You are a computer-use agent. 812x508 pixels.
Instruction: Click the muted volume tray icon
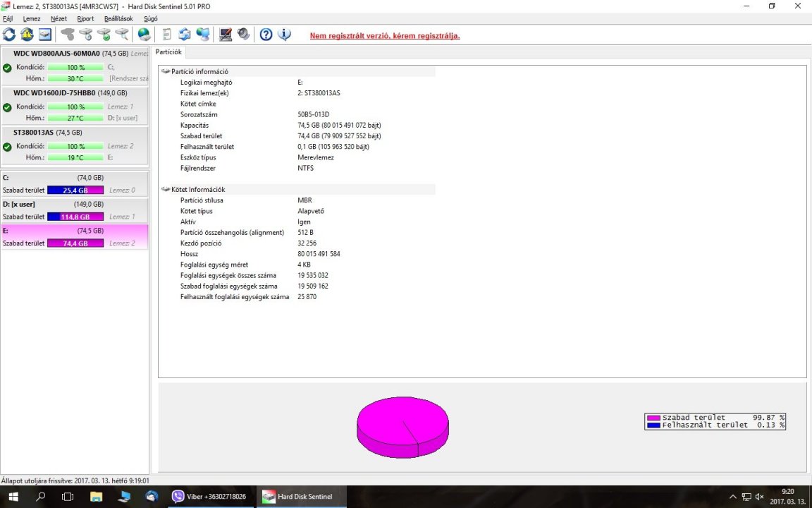(x=760, y=497)
